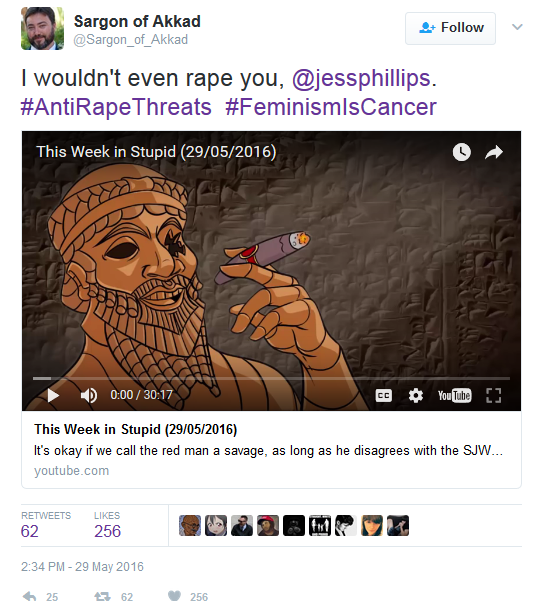
Task: Open video settings gear icon
Action: tap(416, 396)
